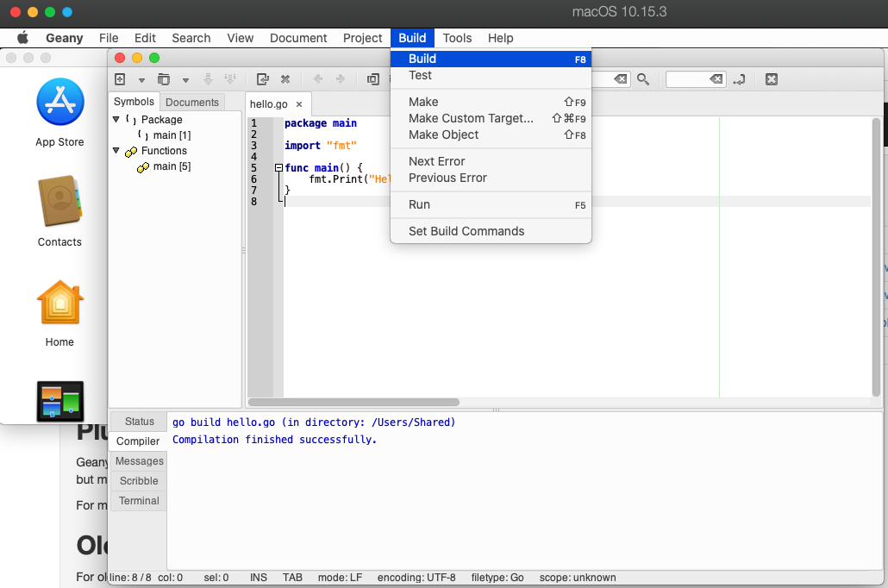Click the jump to line arrow icon
The image size is (888, 588).
pos(739,79)
